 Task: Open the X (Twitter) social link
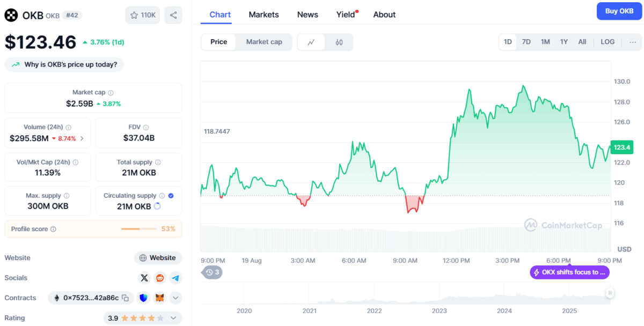(144, 278)
